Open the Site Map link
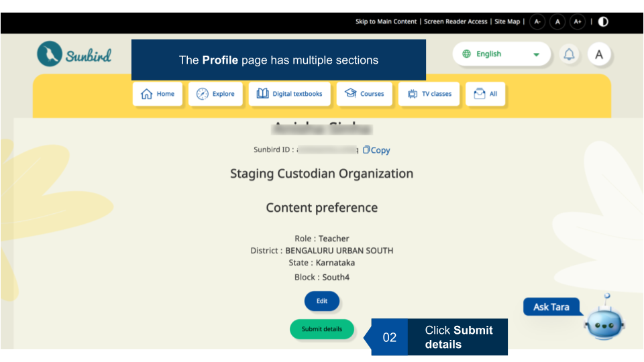The height and width of the screenshot is (362, 644). tap(507, 21)
